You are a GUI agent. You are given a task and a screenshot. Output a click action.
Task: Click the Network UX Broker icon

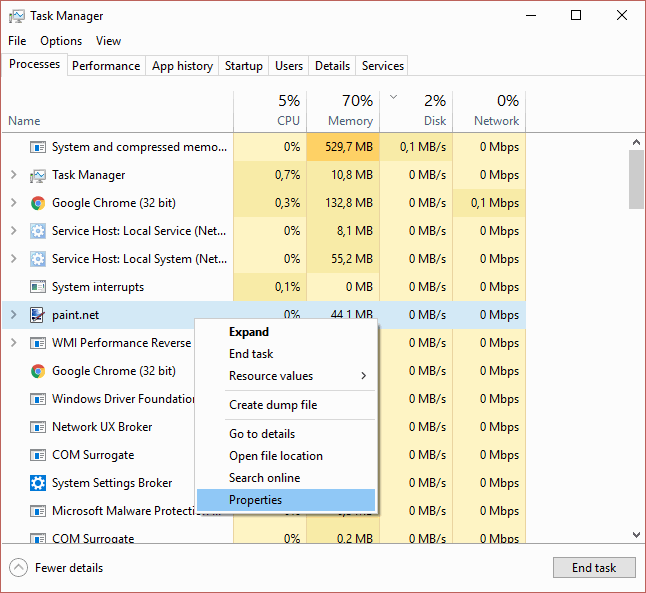[38, 427]
